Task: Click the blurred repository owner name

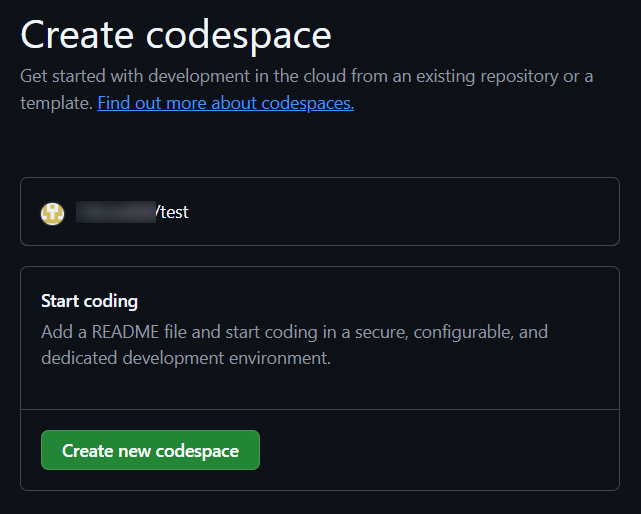Action: tap(115, 212)
